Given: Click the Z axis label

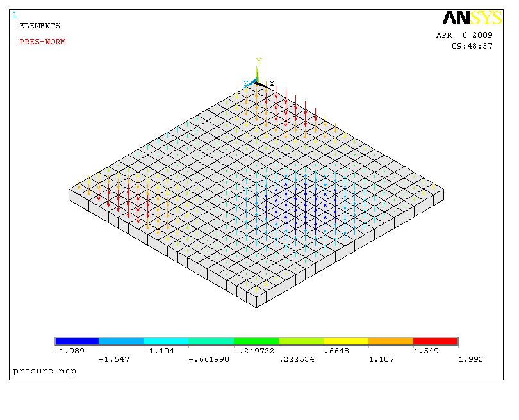Looking at the screenshot, I should 246,83.
